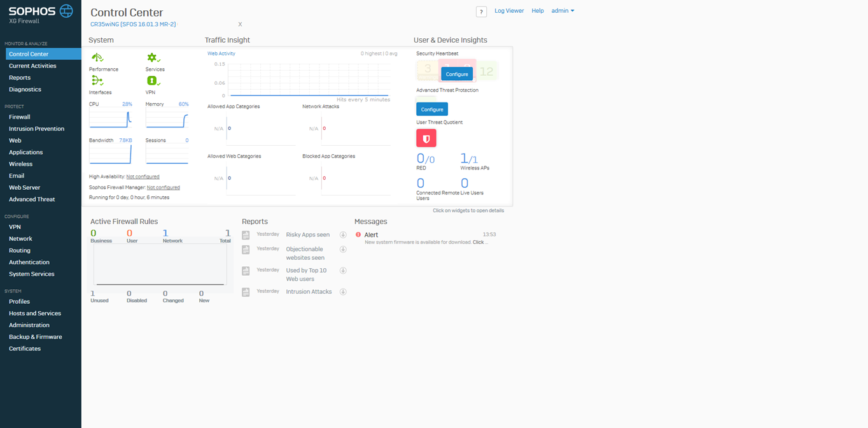
Task: Open Web Server in the sidebar
Action: tap(24, 187)
